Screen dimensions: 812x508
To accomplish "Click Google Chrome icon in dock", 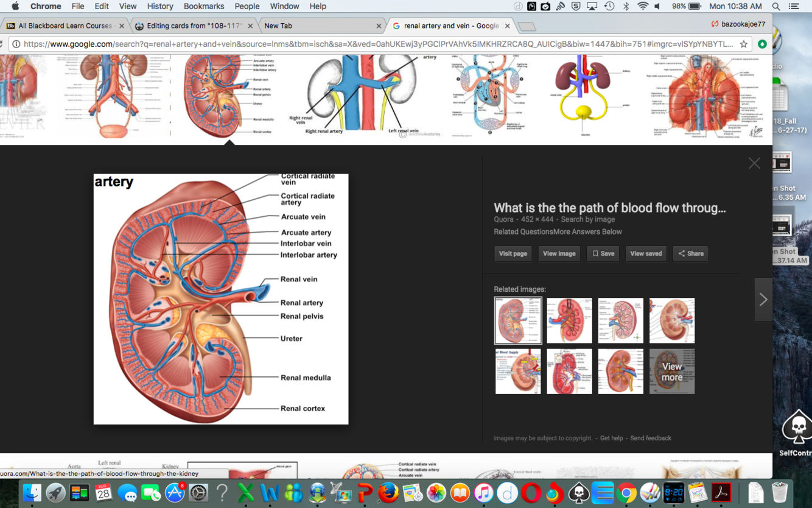I will tap(626, 492).
